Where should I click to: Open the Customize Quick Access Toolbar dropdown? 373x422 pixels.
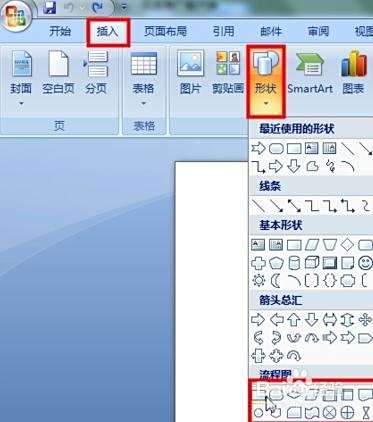point(124,7)
